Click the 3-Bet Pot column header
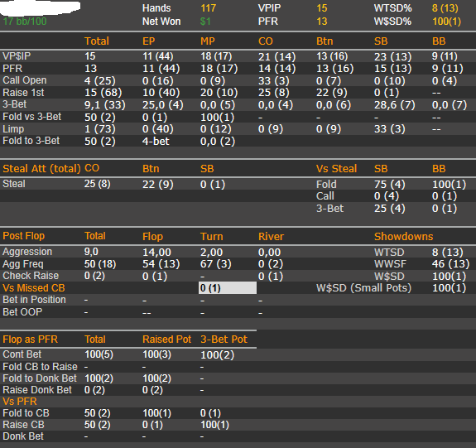The image size is (476, 448). click(224, 340)
